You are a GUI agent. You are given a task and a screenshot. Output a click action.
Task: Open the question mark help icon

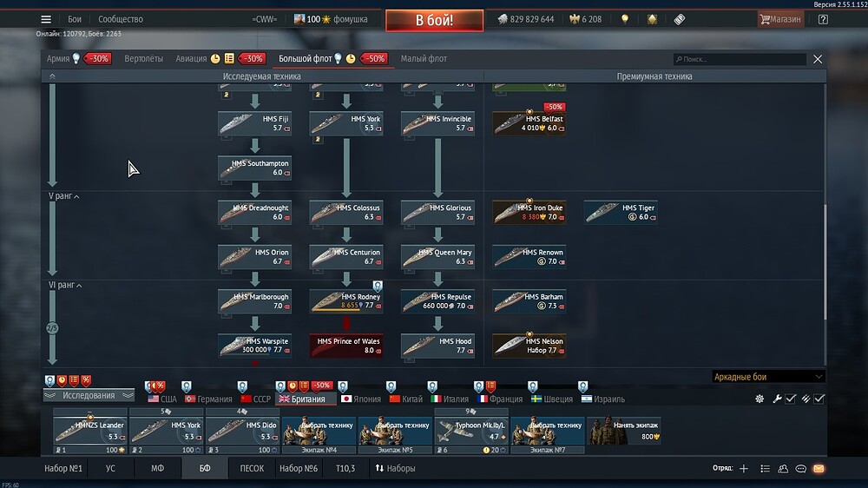(x=823, y=19)
